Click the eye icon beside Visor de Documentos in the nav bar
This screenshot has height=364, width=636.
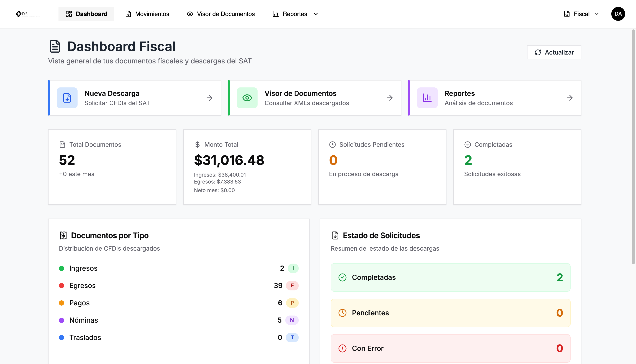[x=190, y=14]
